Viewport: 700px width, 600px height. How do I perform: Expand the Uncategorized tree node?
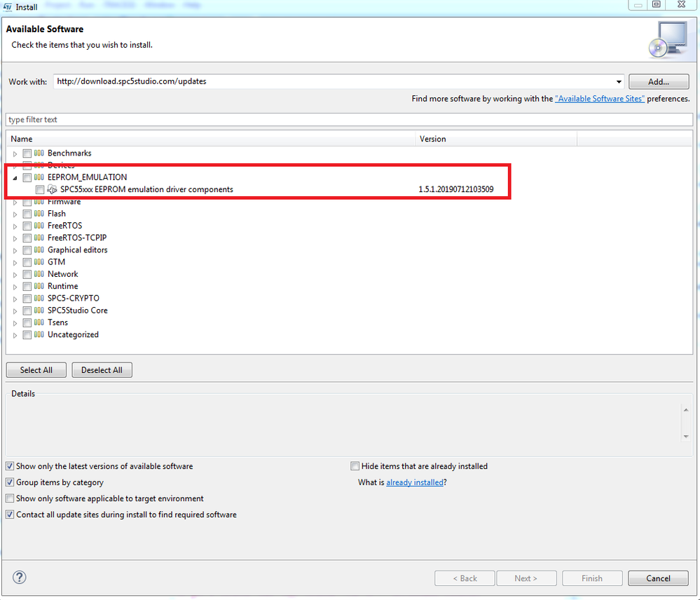pyautogui.click(x=15, y=335)
